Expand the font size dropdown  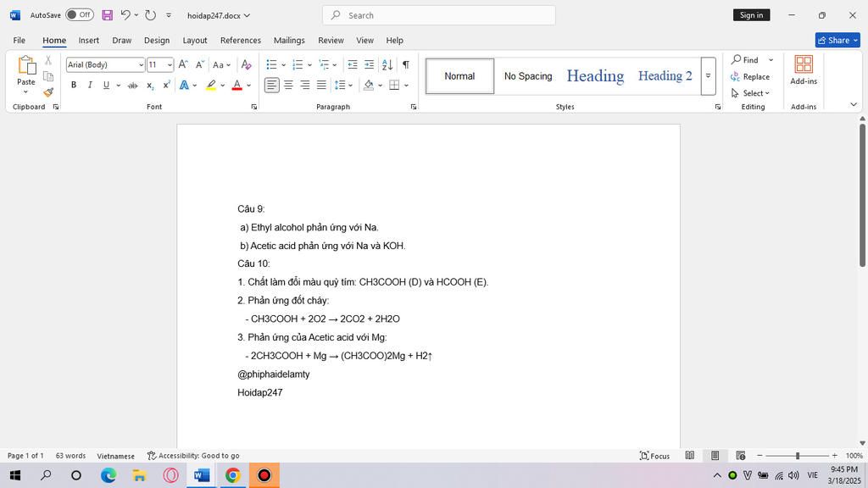pyautogui.click(x=170, y=65)
